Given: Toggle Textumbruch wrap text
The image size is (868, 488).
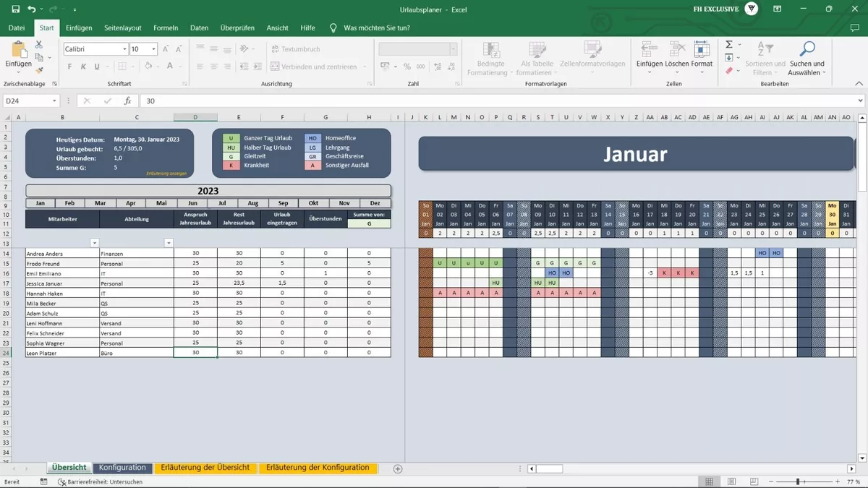Looking at the screenshot, I should tap(295, 49).
